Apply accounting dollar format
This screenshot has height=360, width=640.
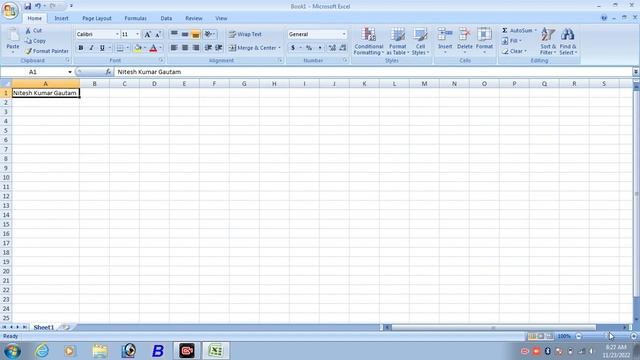point(293,48)
